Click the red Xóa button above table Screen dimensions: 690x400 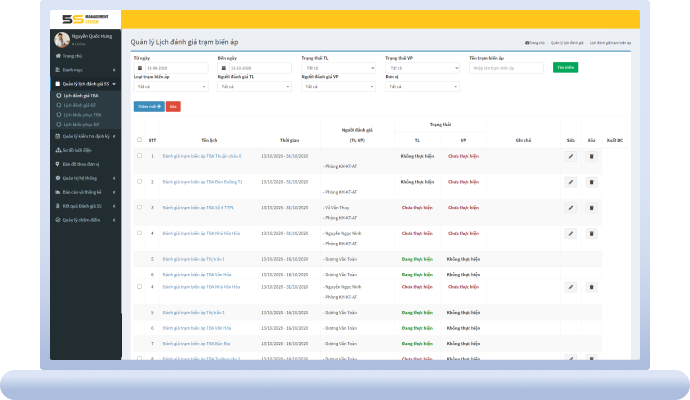coord(173,105)
